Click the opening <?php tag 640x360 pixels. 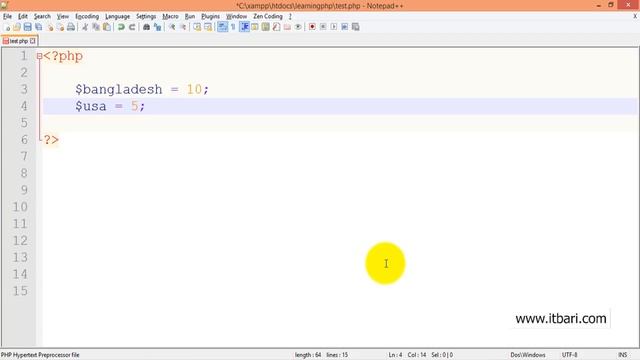point(63,56)
